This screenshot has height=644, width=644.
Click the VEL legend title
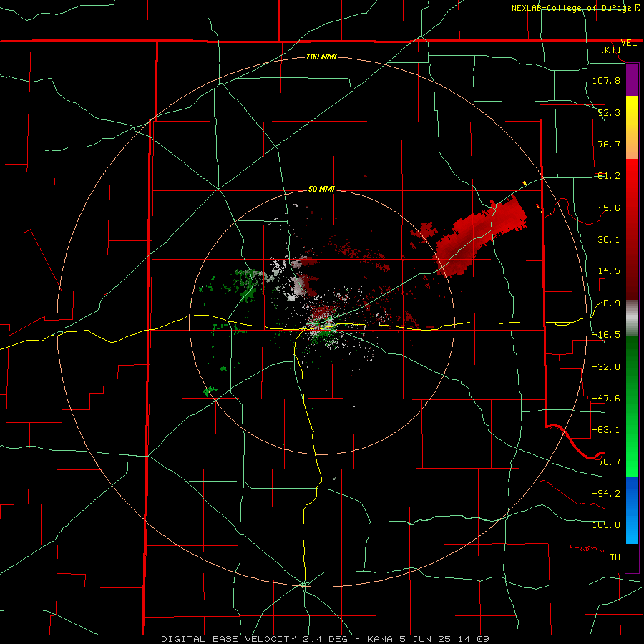[629, 43]
